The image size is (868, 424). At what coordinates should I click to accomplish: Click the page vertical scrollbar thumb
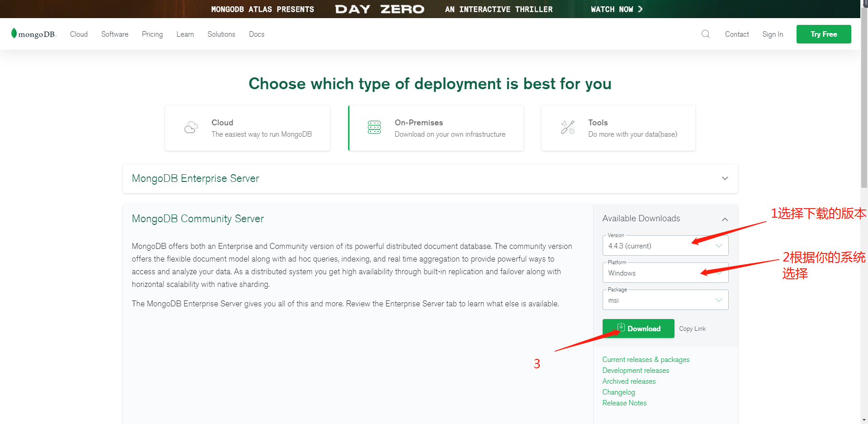click(x=864, y=97)
